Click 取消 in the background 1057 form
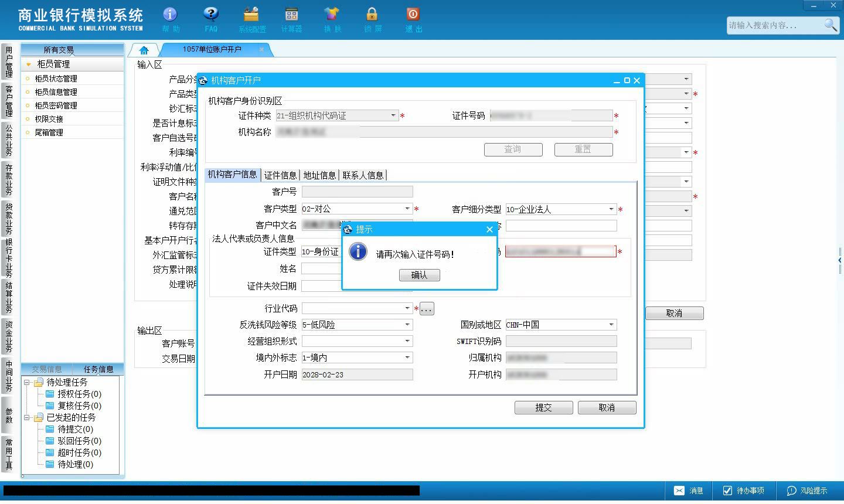Image resolution: width=844 pixels, height=504 pixels. (675, 313)
